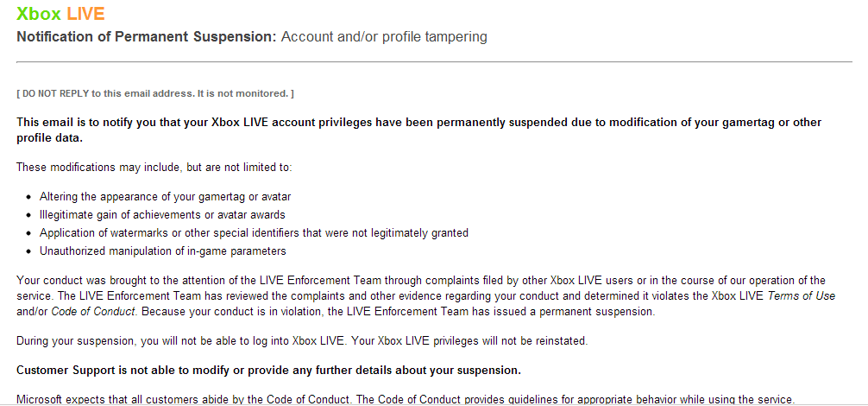Open the italic "Terms of Use" reference
This screenshot has height=406, width=868.
(x=803, y=295)
